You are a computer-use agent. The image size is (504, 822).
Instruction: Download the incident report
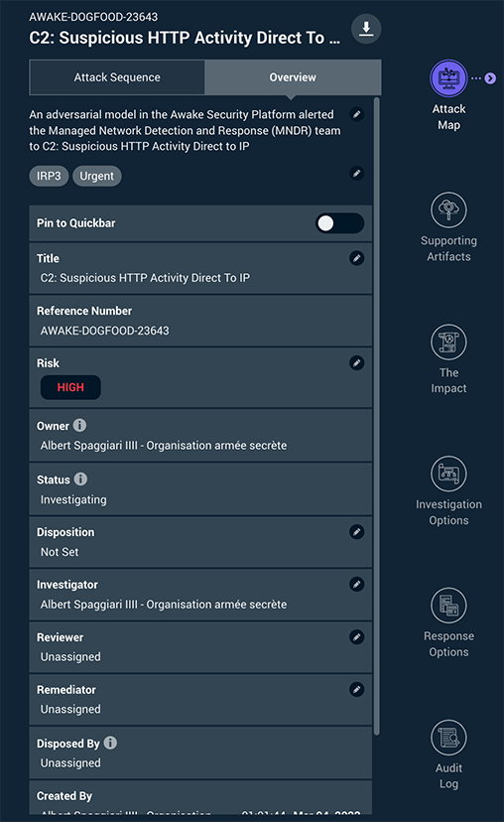(366, 29)
